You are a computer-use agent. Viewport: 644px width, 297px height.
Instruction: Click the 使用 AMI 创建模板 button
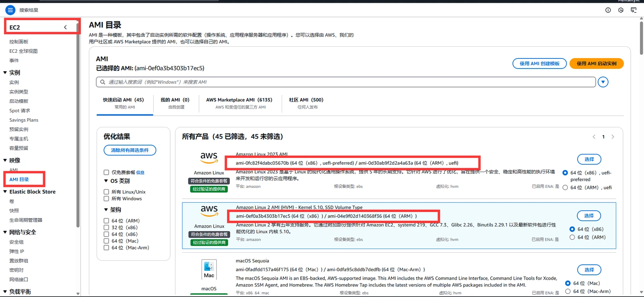(539, 64)
